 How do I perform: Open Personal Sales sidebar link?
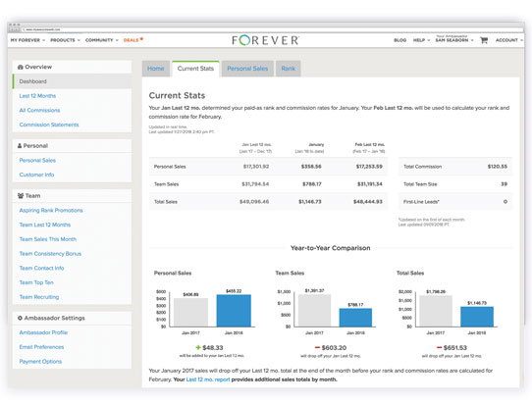[37, 161]
